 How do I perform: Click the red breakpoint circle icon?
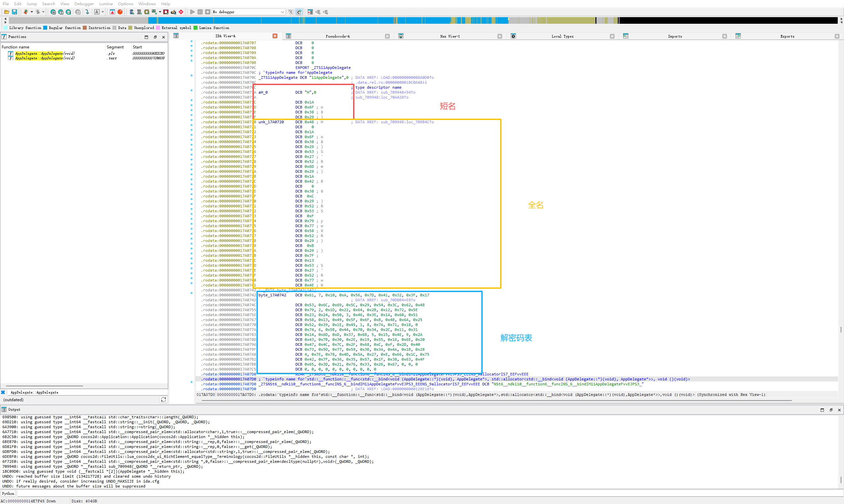[120, 12]
